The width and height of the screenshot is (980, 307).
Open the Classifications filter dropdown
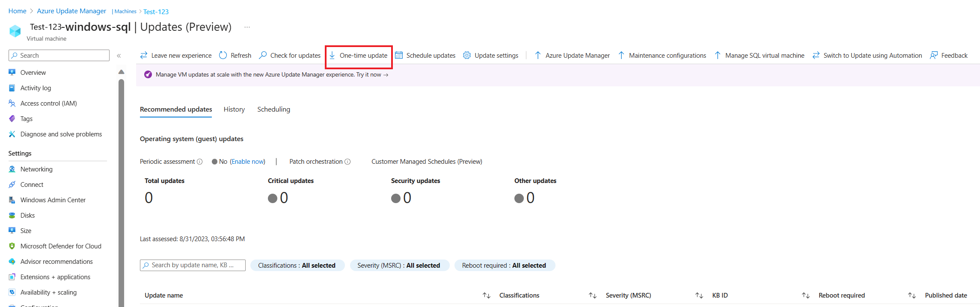(x=297, y=265)
